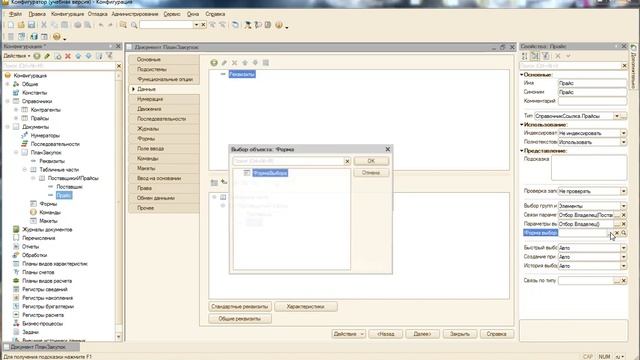This screenshot has height=360, width=640.
Task: Click the Синоним input field in Properties
Action: click(592, 92)
